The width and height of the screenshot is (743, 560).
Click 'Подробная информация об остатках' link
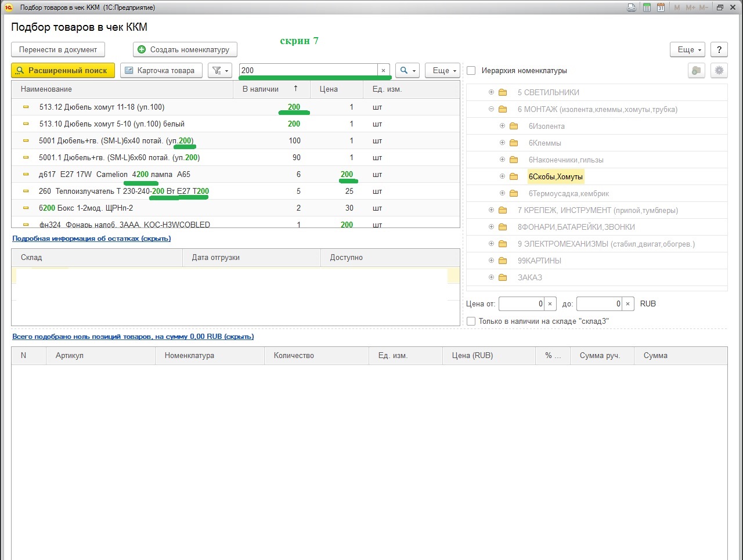pyautogui.click(x=91, y=239)
